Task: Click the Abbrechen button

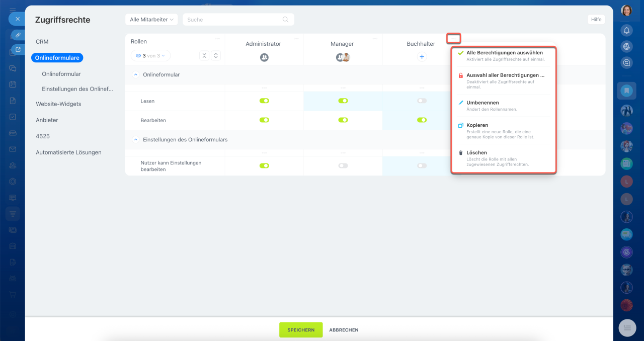Action: click(344, 330)
